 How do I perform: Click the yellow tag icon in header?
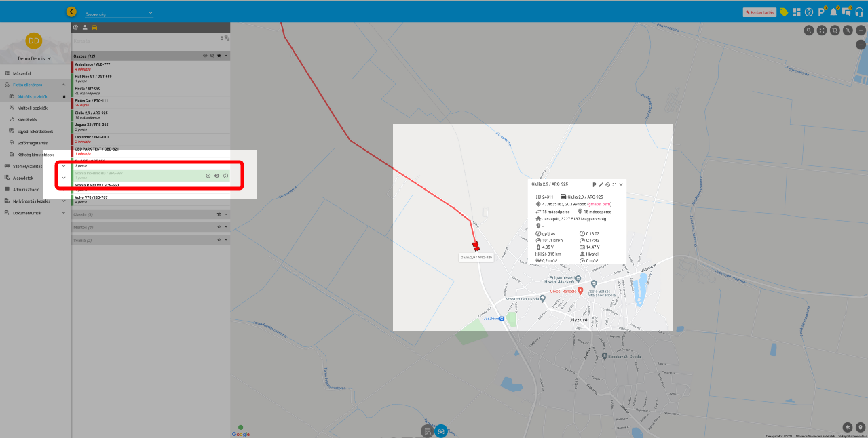(x=784, y=12)
